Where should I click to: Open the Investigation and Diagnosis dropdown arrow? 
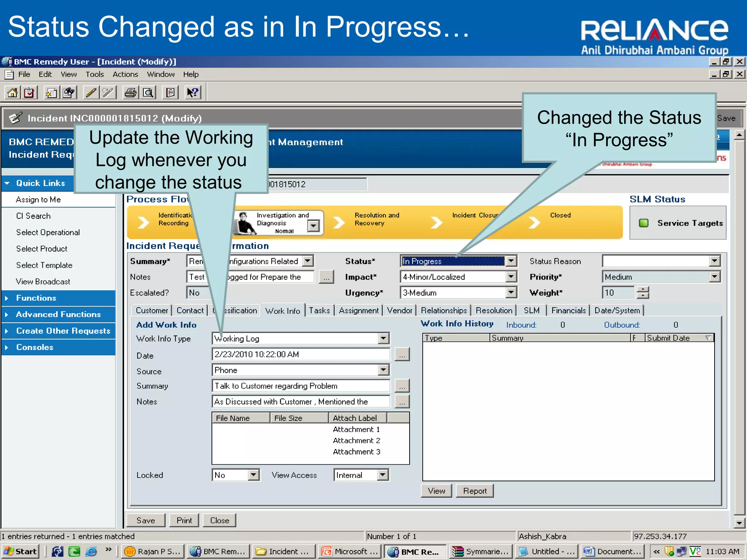[313, 226]
